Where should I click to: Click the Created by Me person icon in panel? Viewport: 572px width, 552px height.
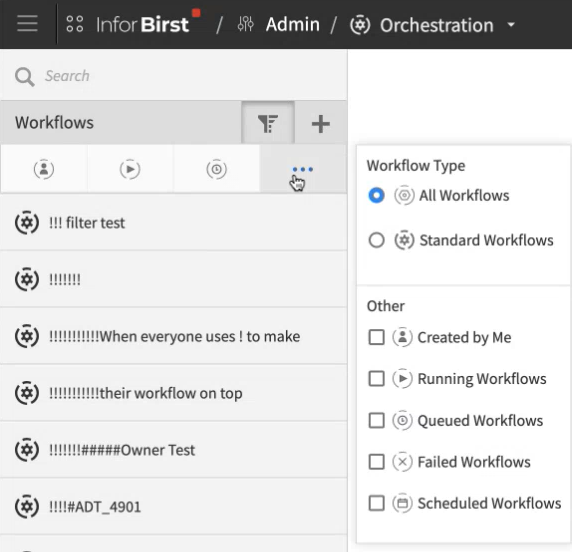coord(402,337)
